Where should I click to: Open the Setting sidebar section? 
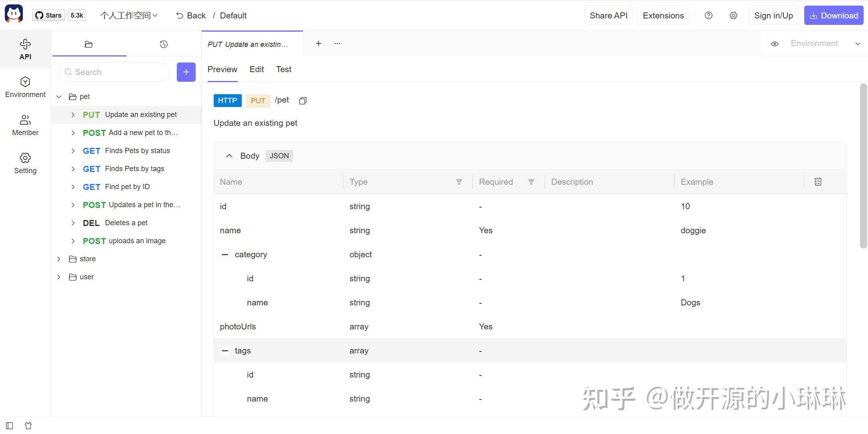pyautogui.click(x=25, y=164)
